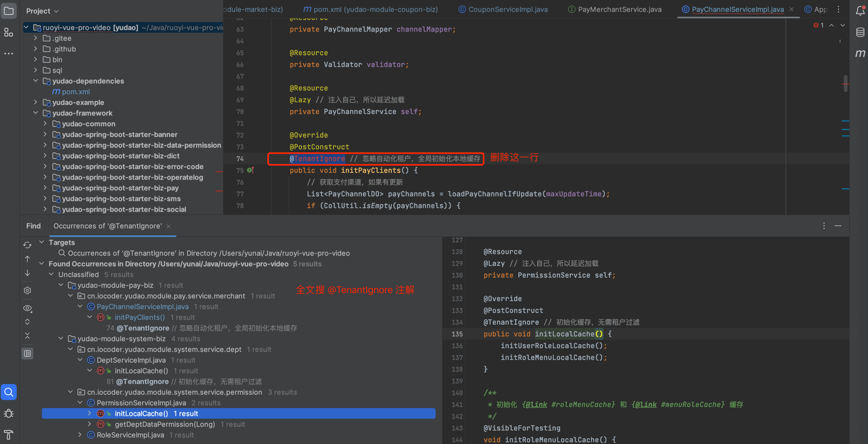Open PayChannelServiceImpl.java from find results
The width and height of the screenshot is (868, 444).
pos(142,307)
